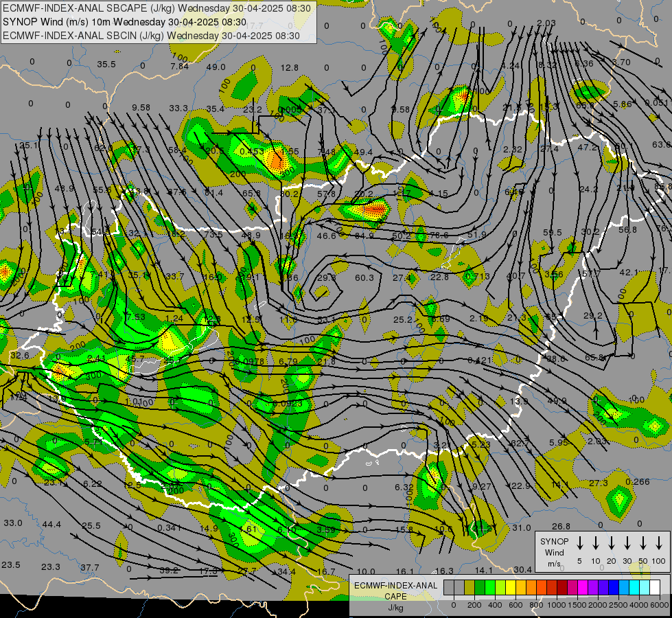Click the map value '49.0'
Viewport: 672px width, 618px height.
pos(216,67)
